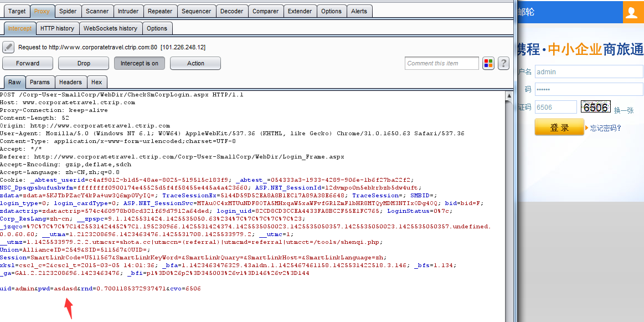Click the pencil edit icon beside request URL
The height and width of the screenshot is (322, 644).
8,47
